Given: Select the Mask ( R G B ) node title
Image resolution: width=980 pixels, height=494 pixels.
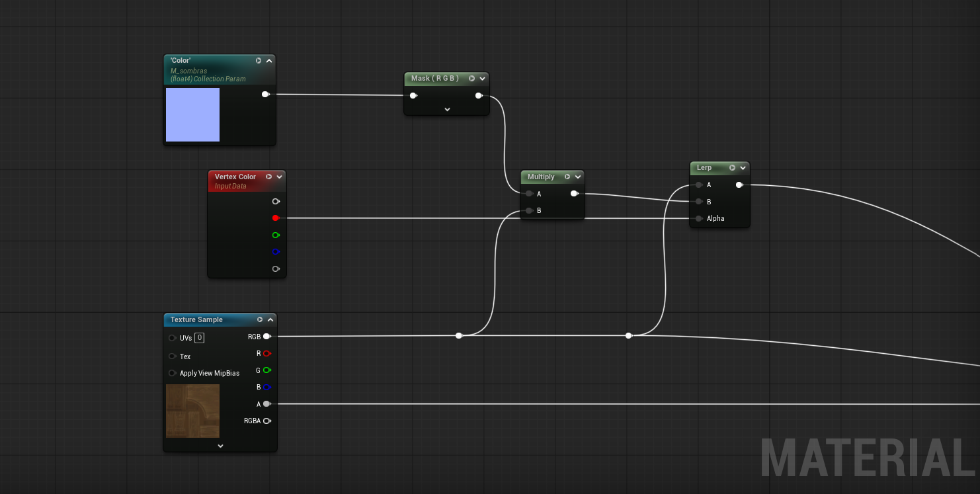Looking at the screenshot, I should coord(434,79).
